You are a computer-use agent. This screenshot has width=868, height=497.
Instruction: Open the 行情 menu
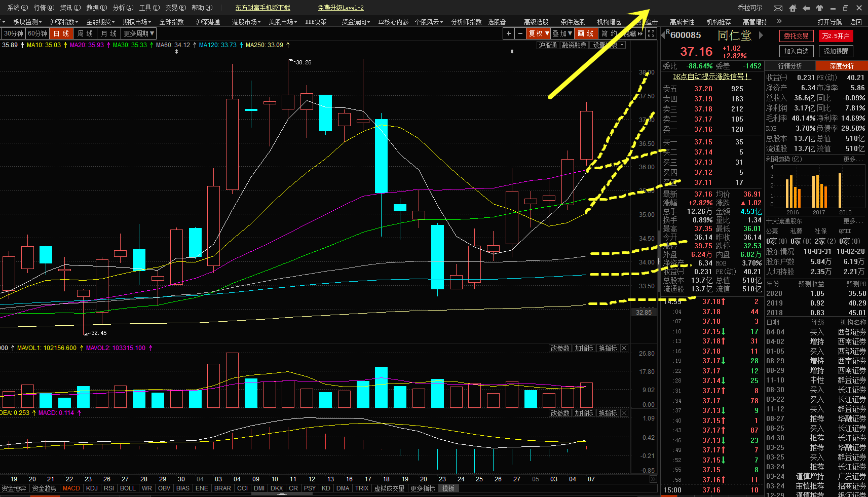44,8
